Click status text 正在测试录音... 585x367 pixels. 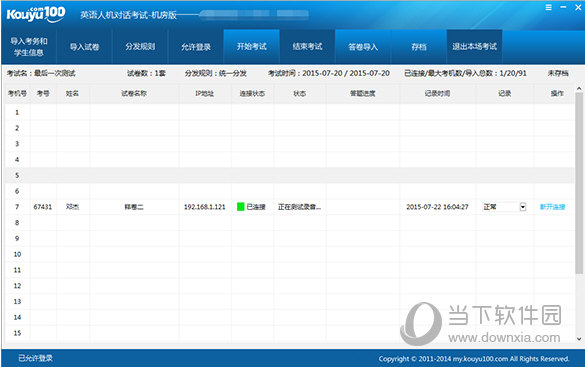299,207
